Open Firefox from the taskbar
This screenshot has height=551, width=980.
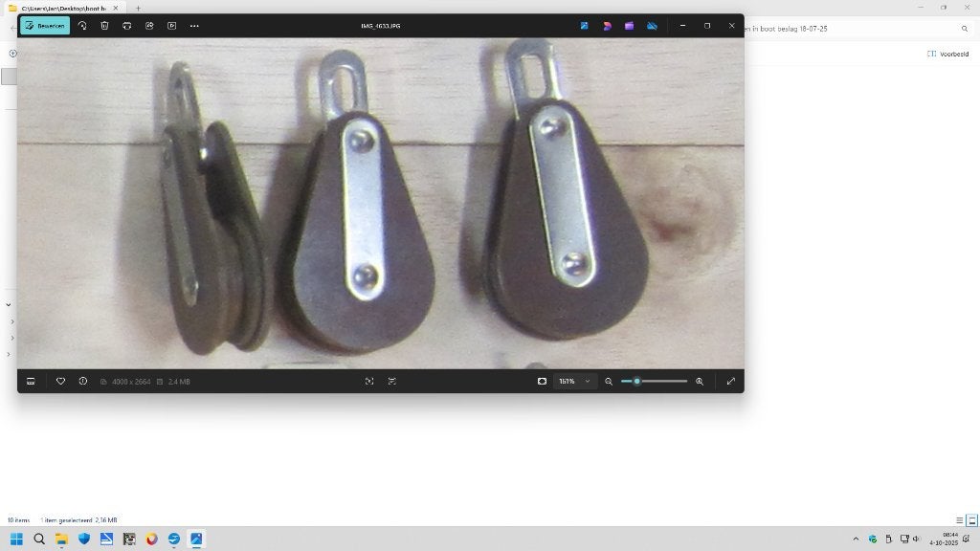click(x=152, y=539)
